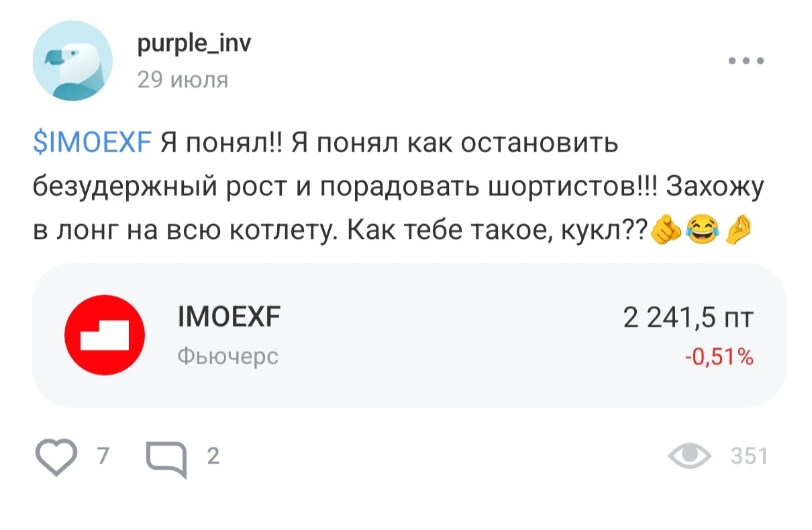Click the comment count number 2
Screen dimensions: 812x530
(213, 456)
